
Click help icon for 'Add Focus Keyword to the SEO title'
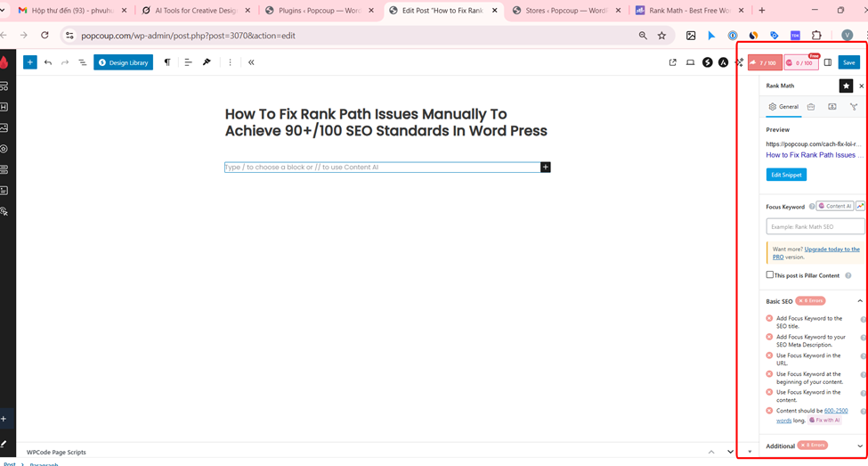tap(863, 320)
